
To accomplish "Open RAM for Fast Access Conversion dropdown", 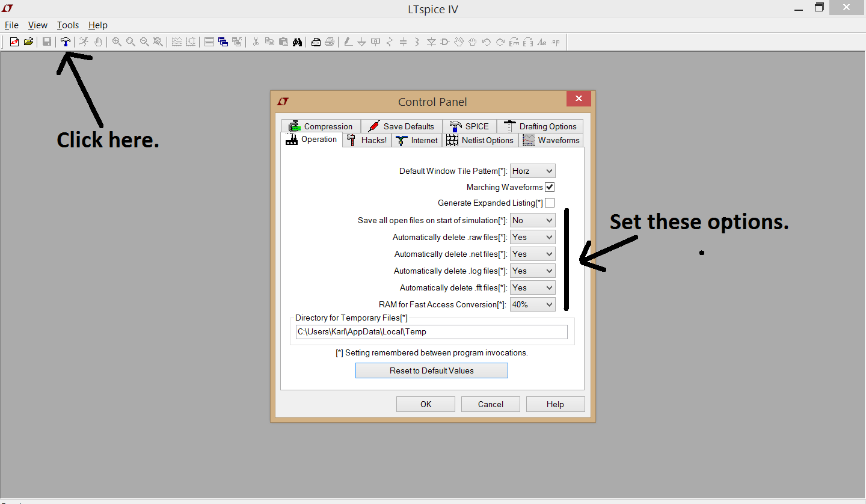I will pos(533,304).
